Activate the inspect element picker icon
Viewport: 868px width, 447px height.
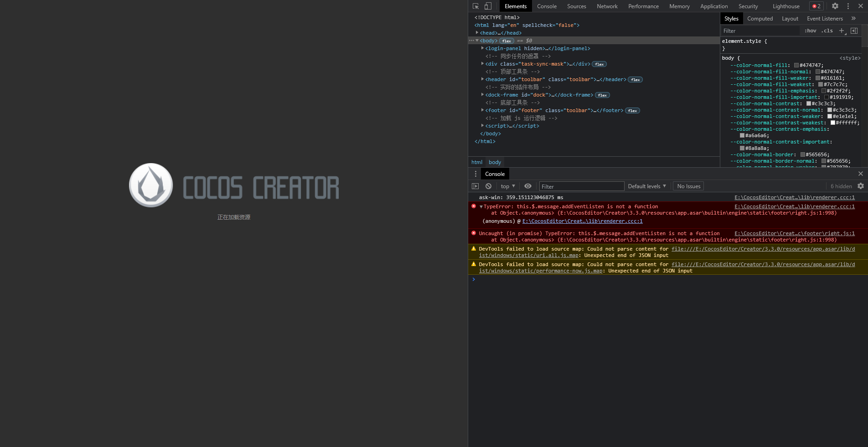point(476,6)
